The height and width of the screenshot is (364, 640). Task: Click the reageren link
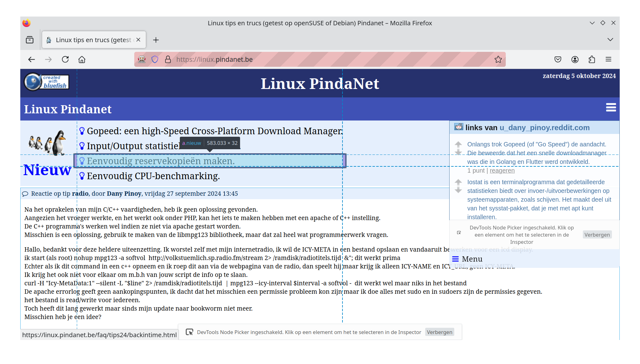tap(502, 170)
